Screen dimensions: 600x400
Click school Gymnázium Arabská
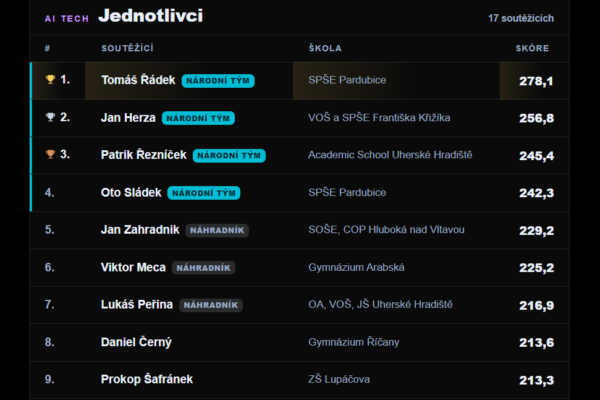click(356, 267)
